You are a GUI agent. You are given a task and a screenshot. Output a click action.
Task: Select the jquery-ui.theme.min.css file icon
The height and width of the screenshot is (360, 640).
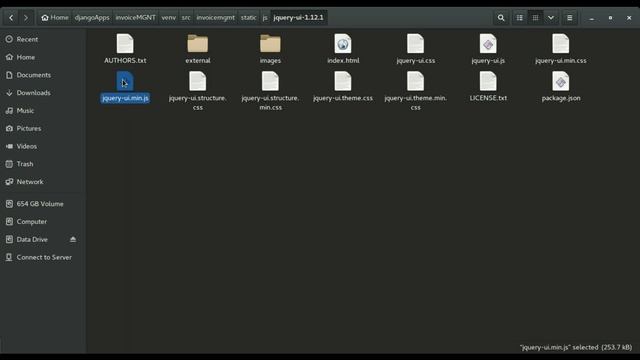(416, 81)
